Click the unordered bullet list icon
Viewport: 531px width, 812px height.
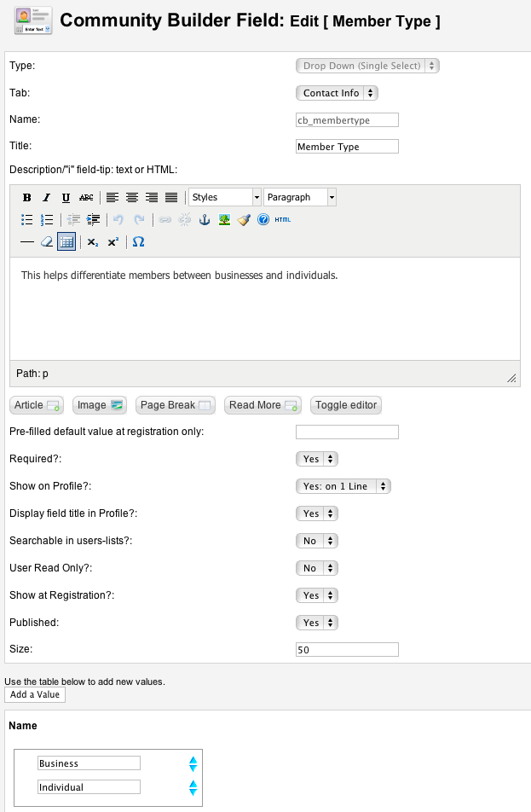(27, 220)
